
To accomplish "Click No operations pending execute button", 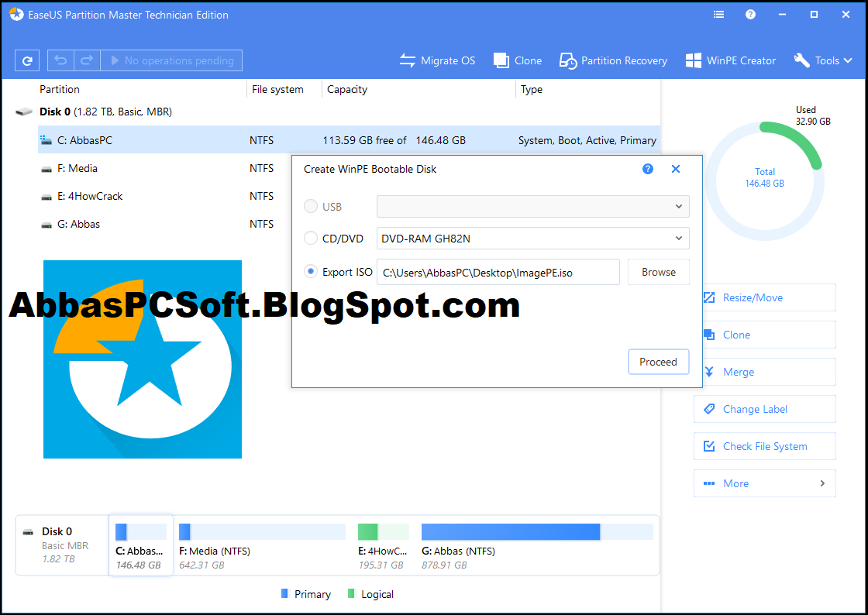I will (171, 60).
